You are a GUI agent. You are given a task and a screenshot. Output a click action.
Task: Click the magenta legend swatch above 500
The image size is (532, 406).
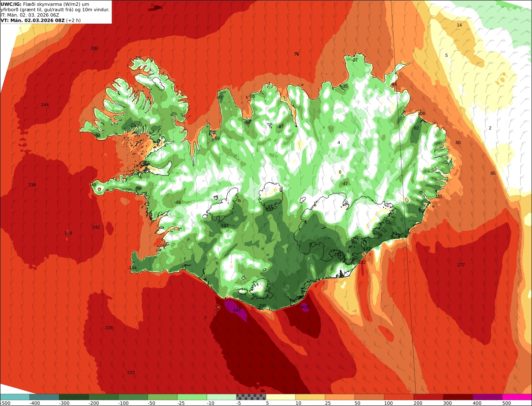(x=517, y=397)
